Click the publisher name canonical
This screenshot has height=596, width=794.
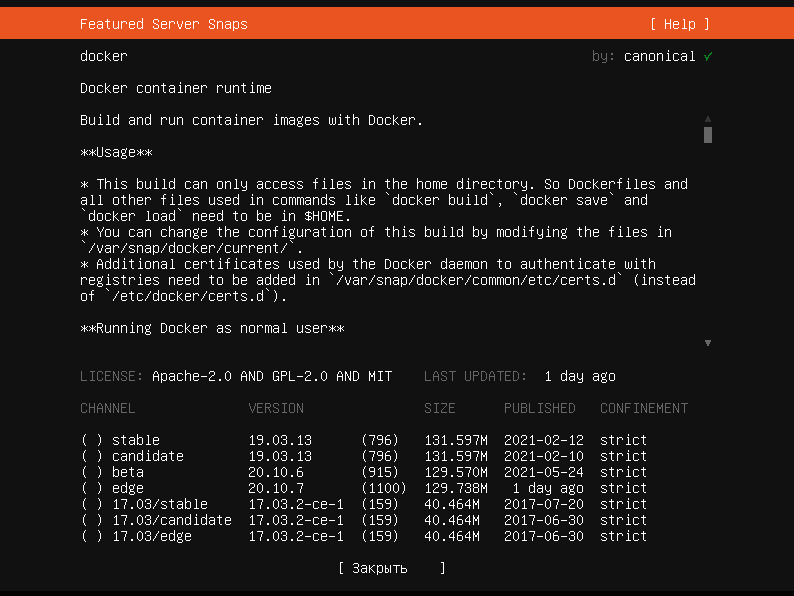pos(659,56)
